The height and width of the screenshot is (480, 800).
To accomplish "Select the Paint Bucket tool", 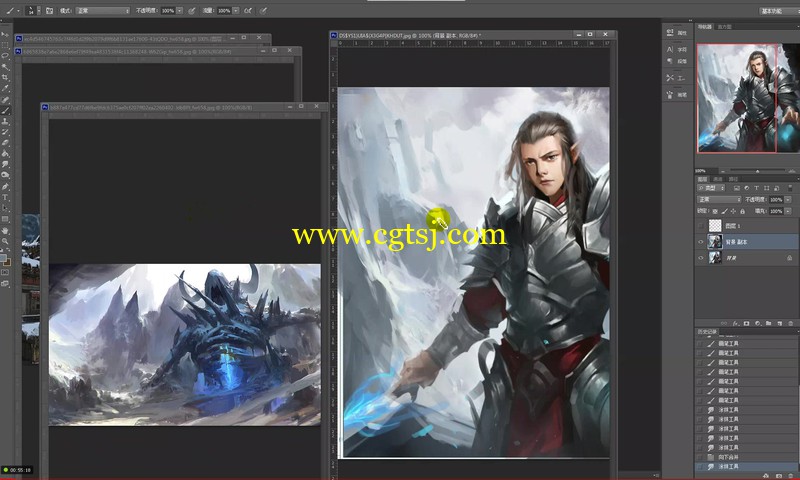I will point(5,153).
